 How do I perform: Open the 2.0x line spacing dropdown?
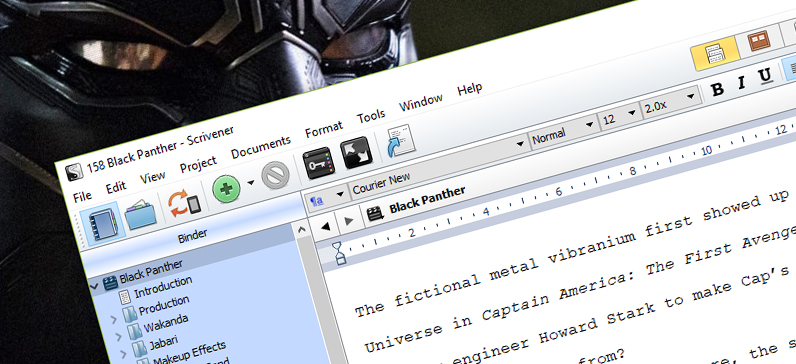click(x=671, y=102)
